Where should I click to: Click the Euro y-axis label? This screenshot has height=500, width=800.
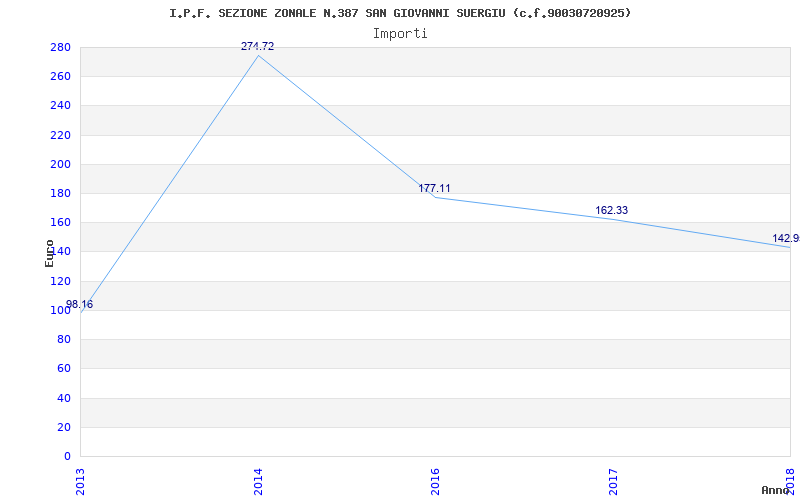pos(49,253)
